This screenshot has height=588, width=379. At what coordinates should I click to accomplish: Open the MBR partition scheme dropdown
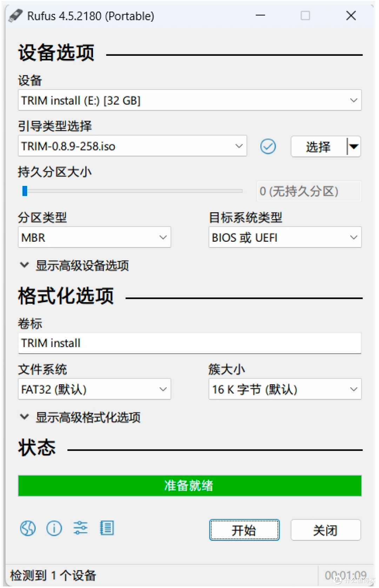pos(94,238)
